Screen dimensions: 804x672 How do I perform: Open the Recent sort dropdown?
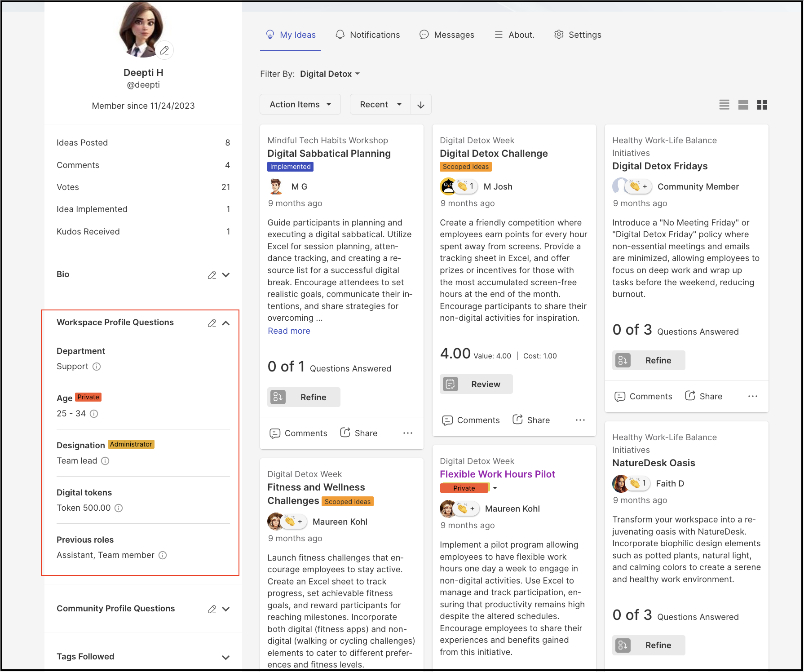tap(380, 105)
